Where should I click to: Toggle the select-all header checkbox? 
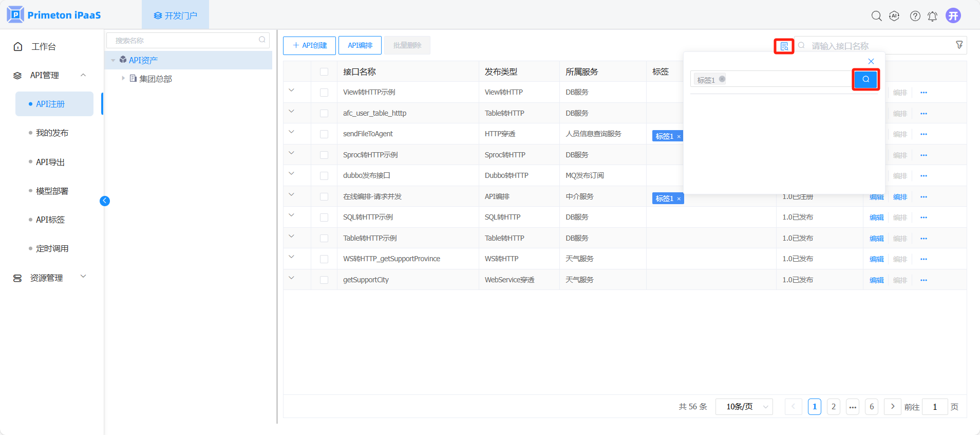[324, 72]
